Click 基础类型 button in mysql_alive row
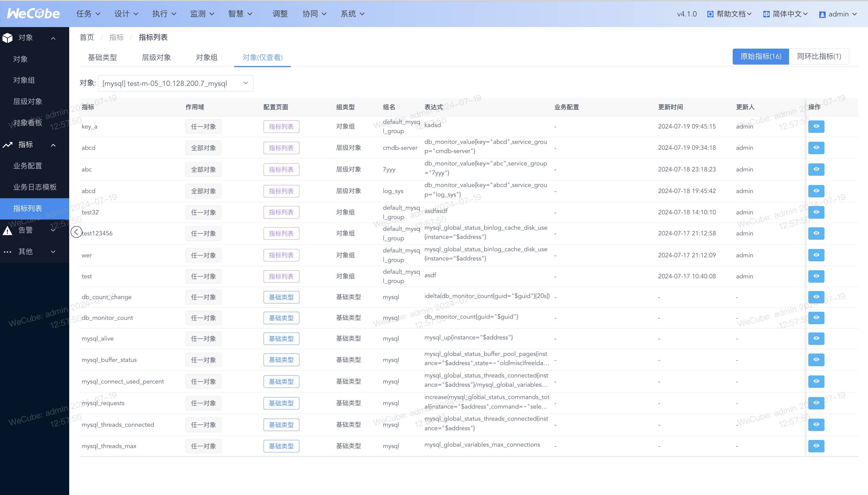The width and height of the screenshot is (868, 495). 281,339
